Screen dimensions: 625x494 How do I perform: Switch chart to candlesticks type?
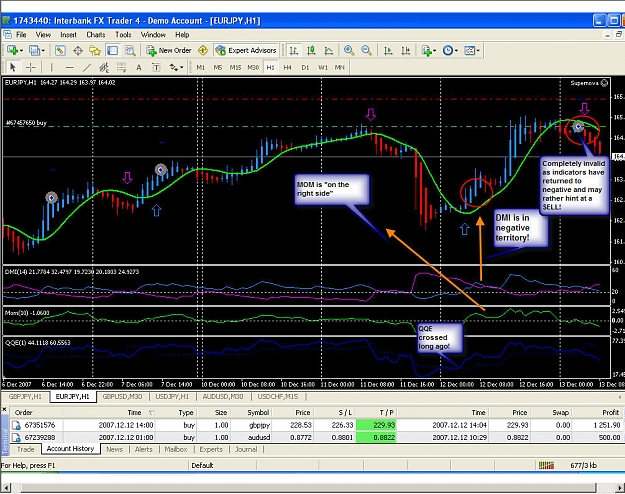tap(311, 51)
